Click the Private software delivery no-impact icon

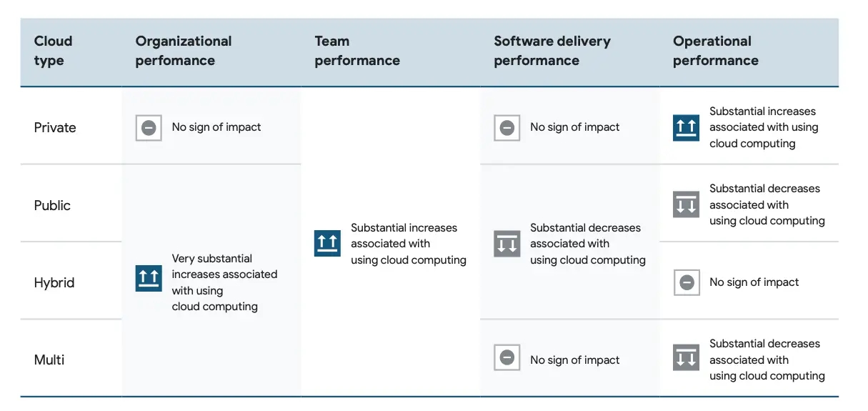tap(507, 128)
